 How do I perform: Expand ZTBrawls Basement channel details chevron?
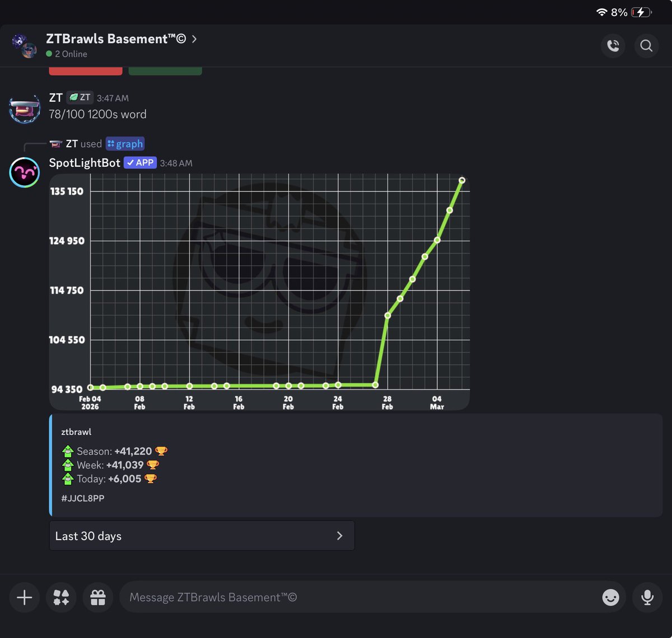[x=194, y=39]
